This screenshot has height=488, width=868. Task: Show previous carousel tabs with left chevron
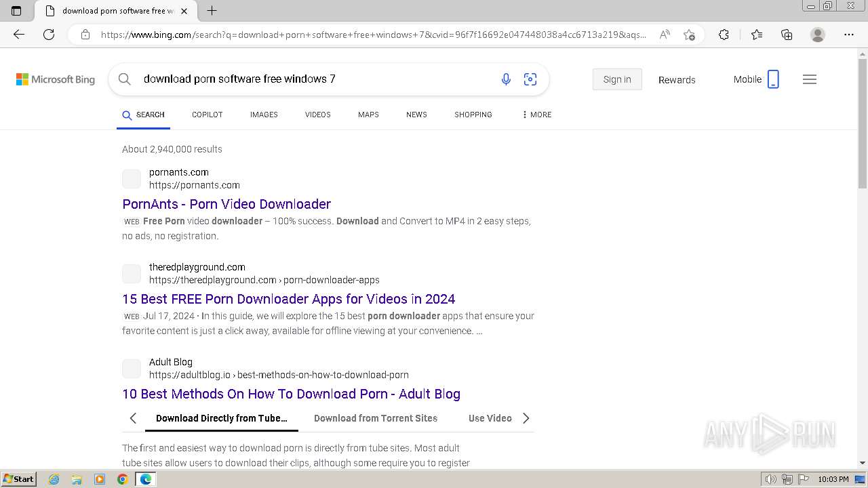133,418
